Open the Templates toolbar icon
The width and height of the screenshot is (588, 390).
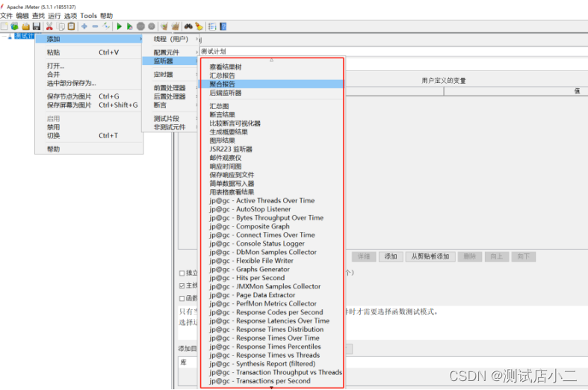click(15, 26)
